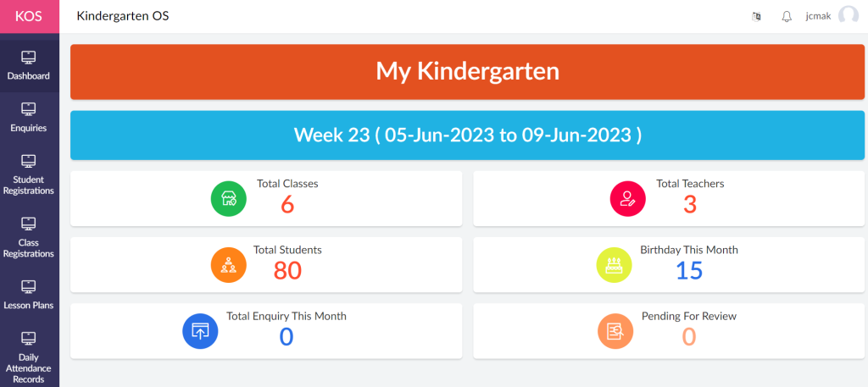Viewport: 868px width, 387px height.
Task: Click the orange Total Students icon
Action: coord(228,265)
